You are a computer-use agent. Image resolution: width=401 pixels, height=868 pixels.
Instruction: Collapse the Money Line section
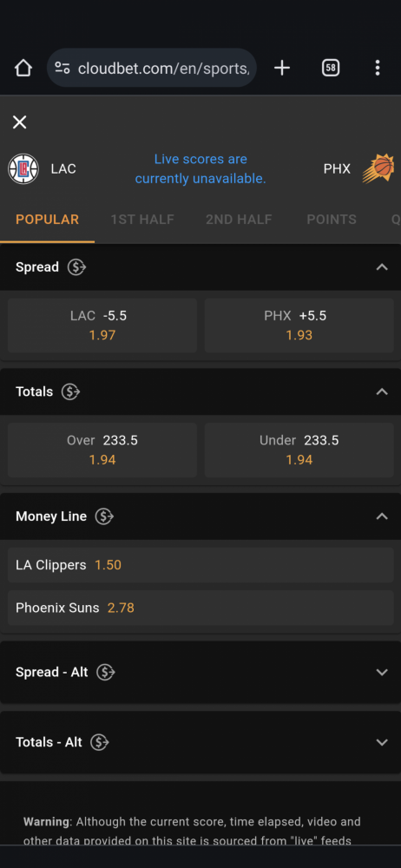coord(382,516)
